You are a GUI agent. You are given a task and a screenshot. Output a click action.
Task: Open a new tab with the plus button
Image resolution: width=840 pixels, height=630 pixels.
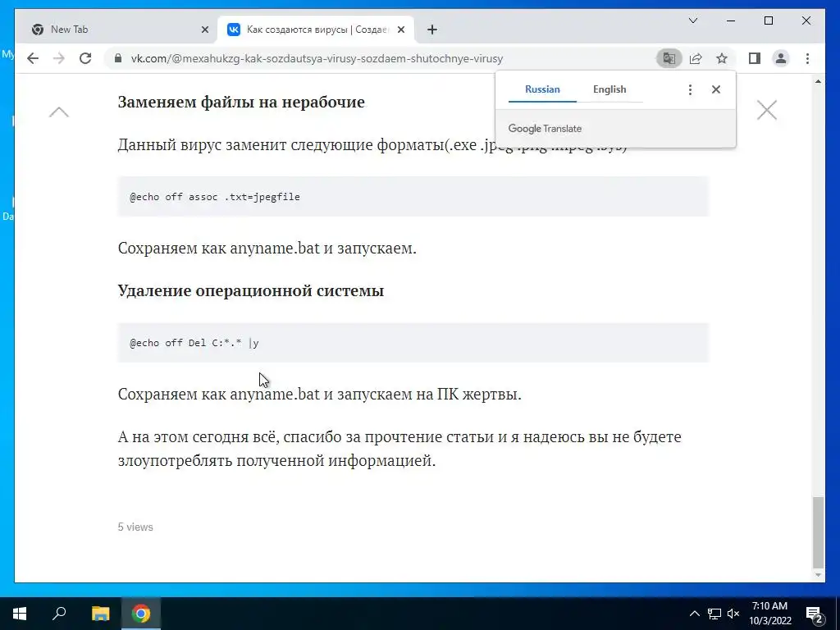(432, 30)
